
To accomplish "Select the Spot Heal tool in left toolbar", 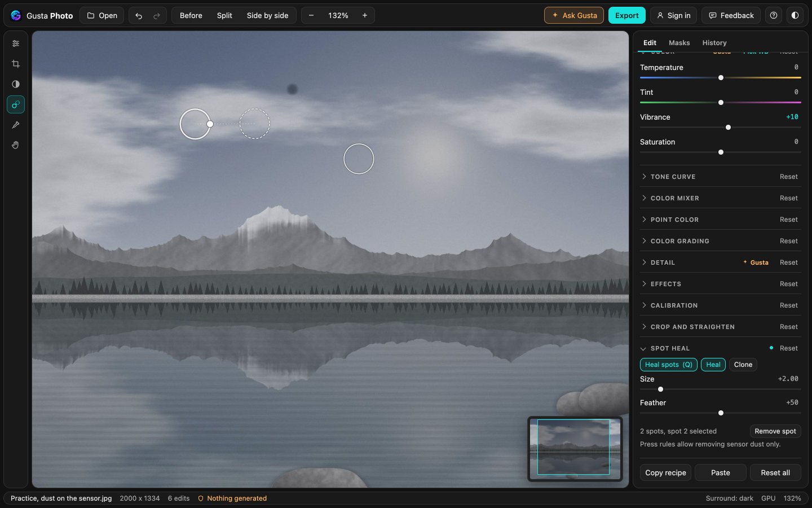I will [16, 104].
